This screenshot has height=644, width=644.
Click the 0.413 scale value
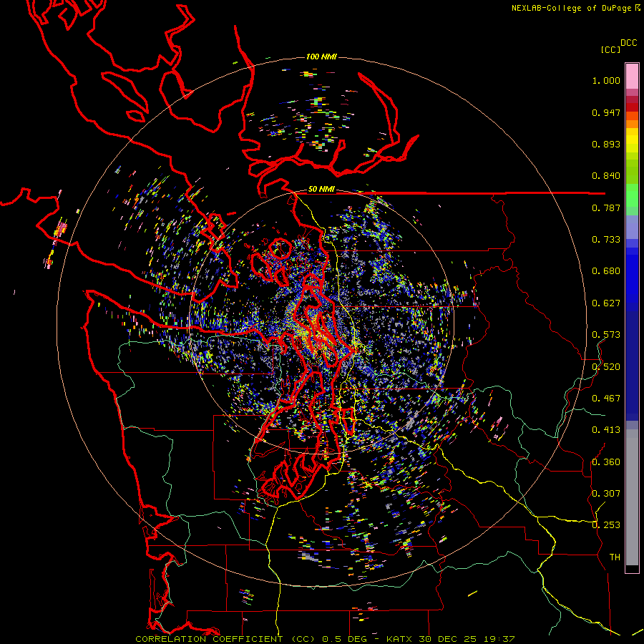606,430
